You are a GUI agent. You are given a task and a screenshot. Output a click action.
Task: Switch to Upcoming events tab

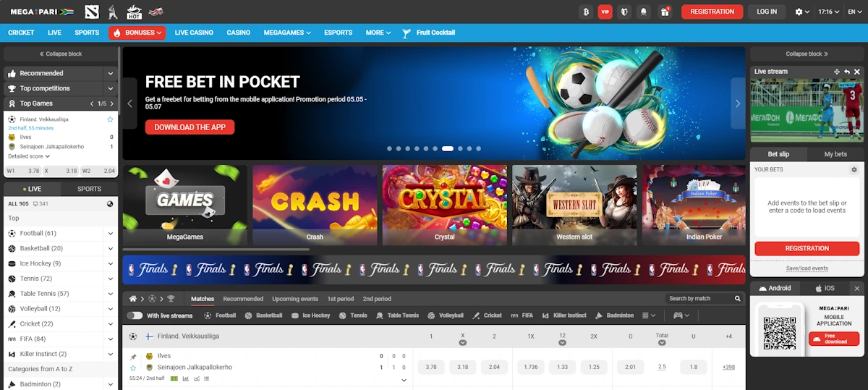[295, 299]
